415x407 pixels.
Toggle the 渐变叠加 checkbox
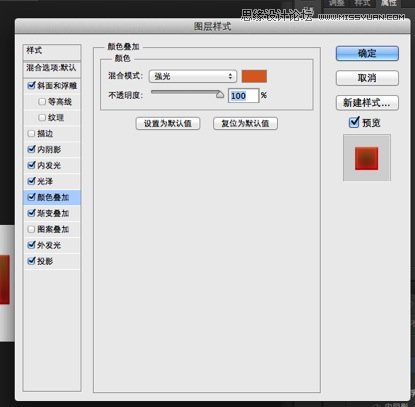31,213
